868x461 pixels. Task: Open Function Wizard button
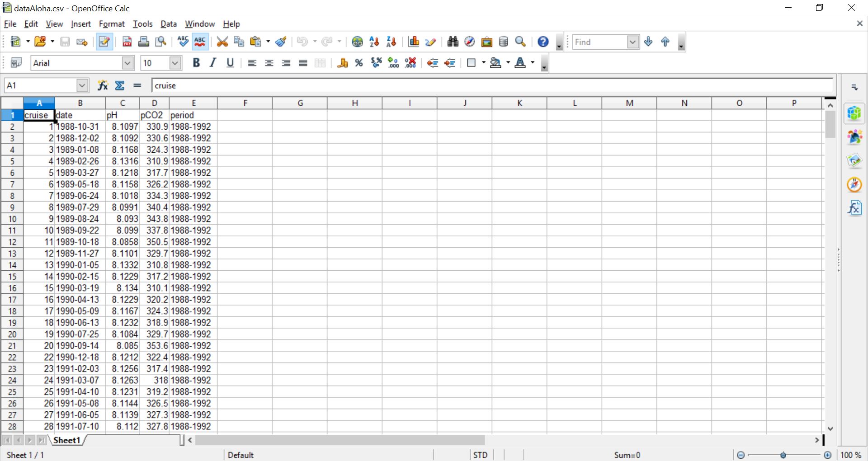(103, 85)
